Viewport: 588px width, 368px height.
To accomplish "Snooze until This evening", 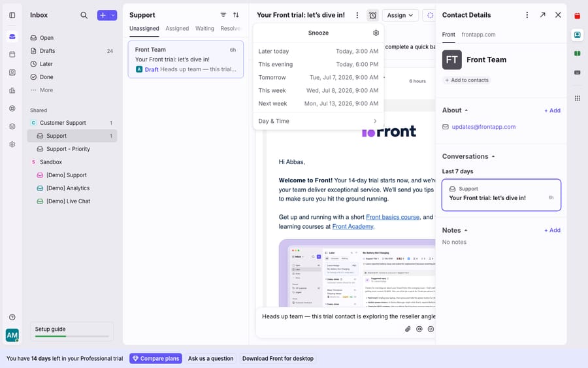I will 318,65.
